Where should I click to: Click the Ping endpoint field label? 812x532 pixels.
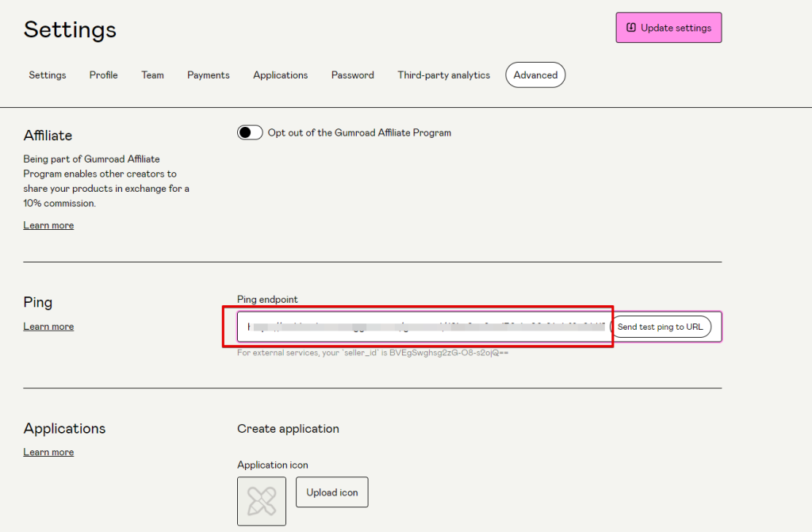click(x=267, y=300)
